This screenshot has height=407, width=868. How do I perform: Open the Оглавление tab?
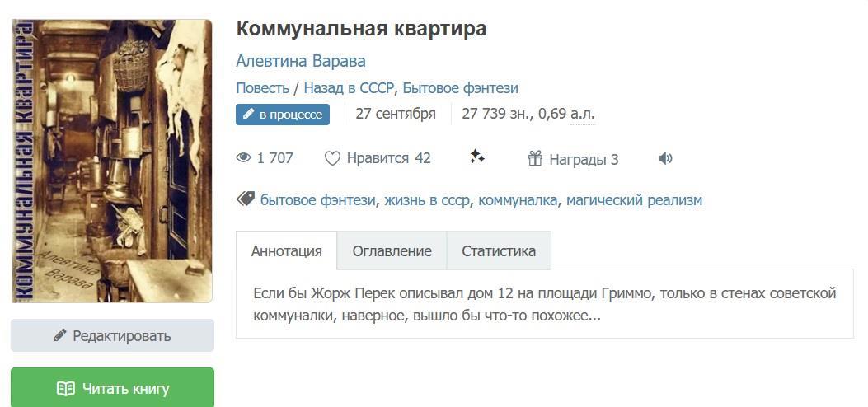pyautogui.click(x=392, y=251)
